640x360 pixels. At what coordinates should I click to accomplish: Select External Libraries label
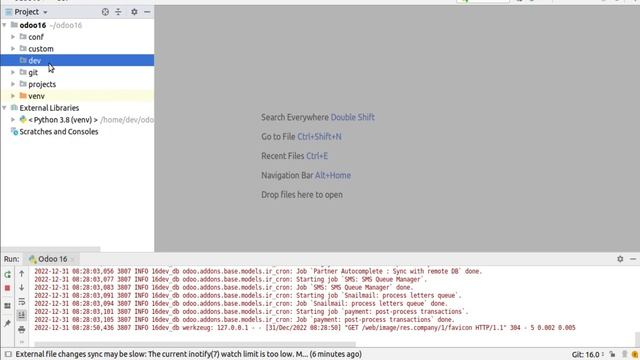pos(49,108)
